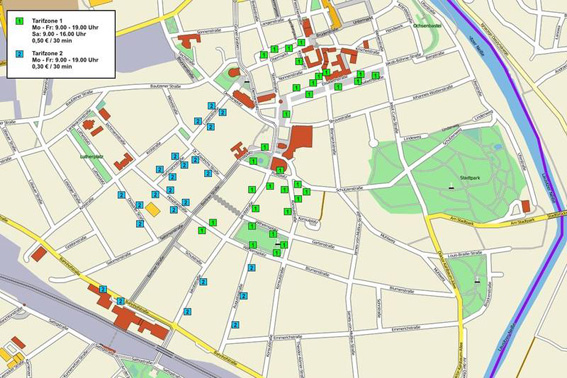The height and width of the screenshot is (378, 567).
Task: Select the red building at Stadtpark's eastern edge
Action: click(x=526, y=207)
